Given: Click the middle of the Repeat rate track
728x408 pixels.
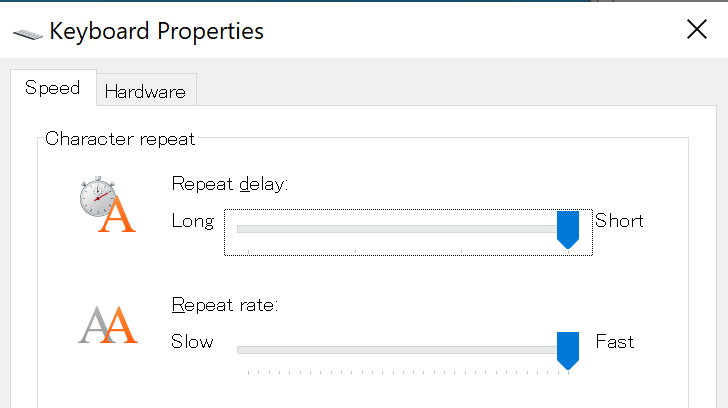Looking at the screenshot, I should click(402, 350).
